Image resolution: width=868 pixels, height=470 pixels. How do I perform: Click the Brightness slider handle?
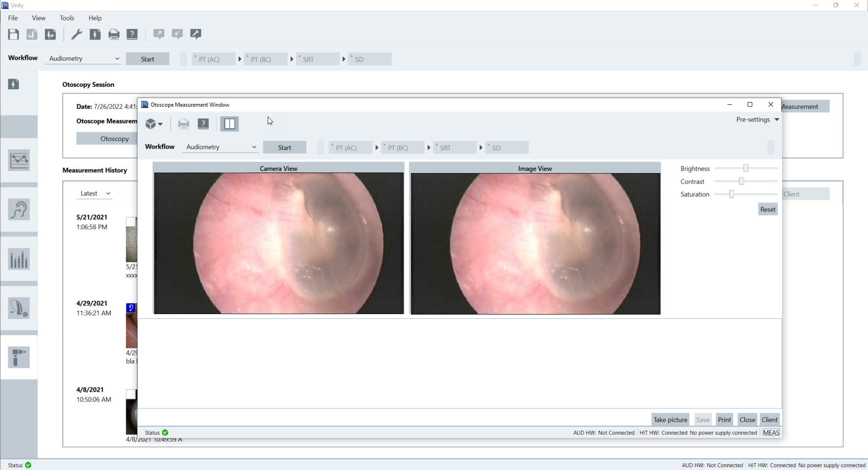[746, 169]
